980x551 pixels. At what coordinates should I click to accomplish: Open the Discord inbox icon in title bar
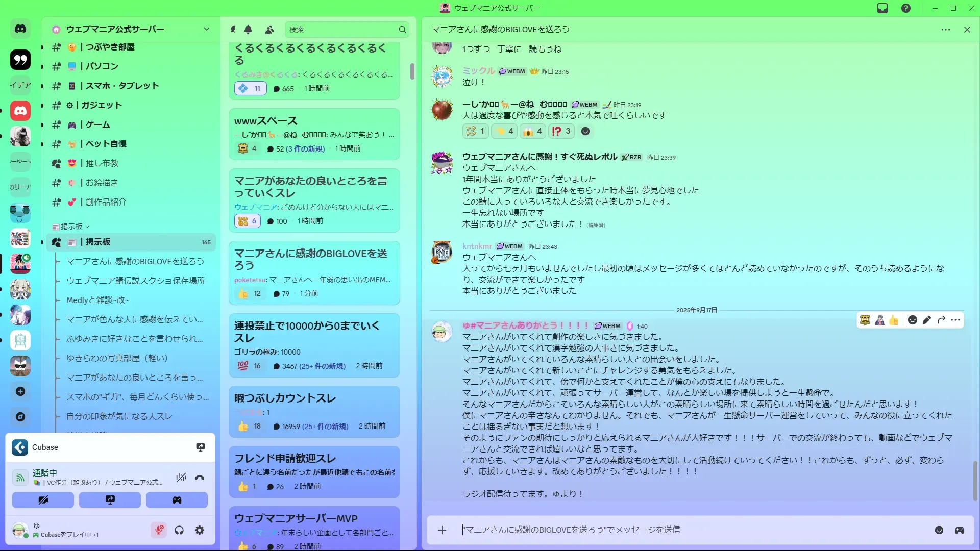[882, 8]
